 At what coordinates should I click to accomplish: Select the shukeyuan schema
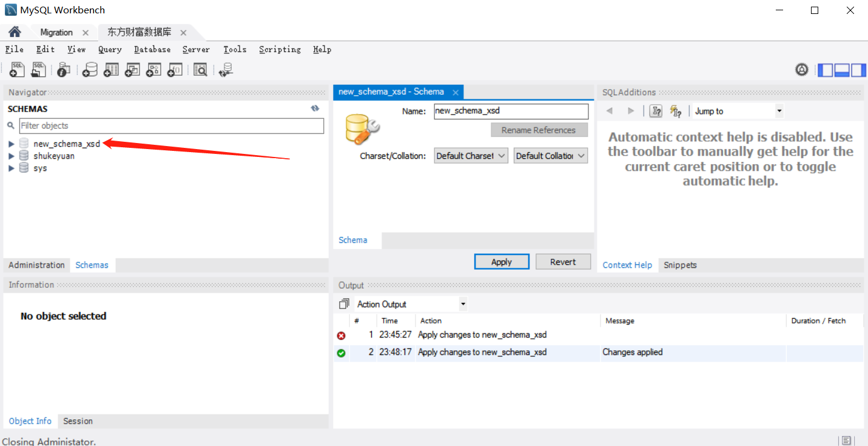coord(54,156)
